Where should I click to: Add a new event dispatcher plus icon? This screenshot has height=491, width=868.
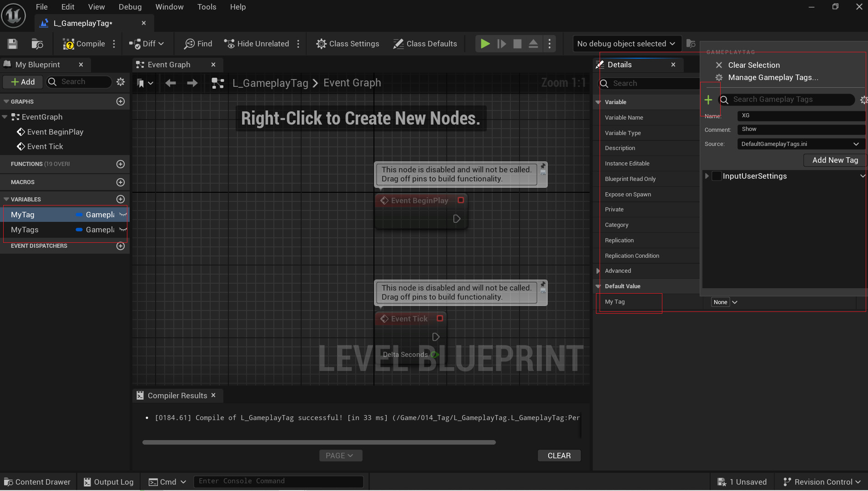click(x=121, y=245)
